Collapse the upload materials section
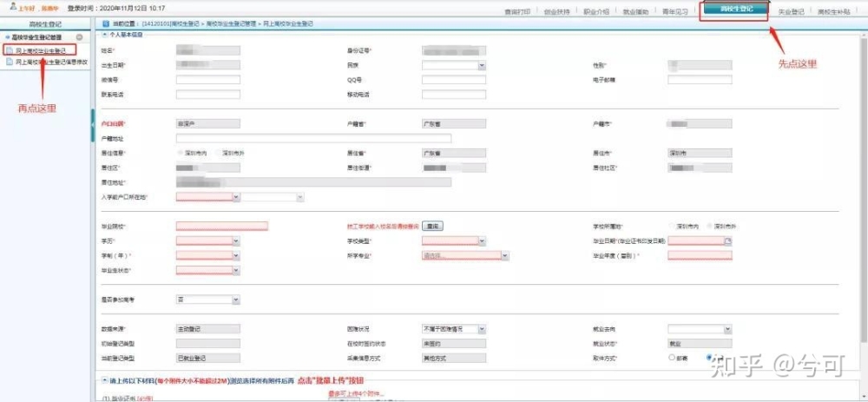The width and height of the screenshot is (868, 402). tap(105, 380)
